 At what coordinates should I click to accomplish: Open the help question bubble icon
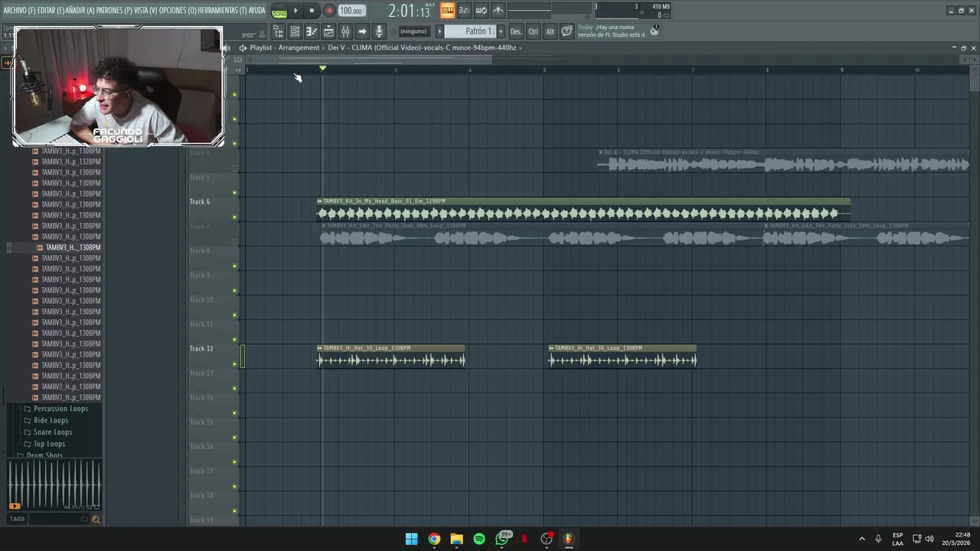point(567,31)
